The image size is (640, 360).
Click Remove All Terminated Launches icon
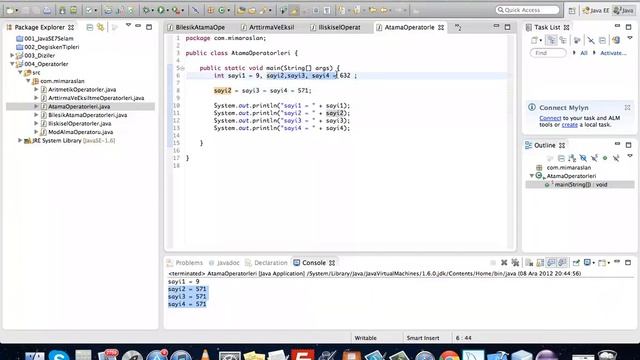pyautogui.click(x=516, y=262)
